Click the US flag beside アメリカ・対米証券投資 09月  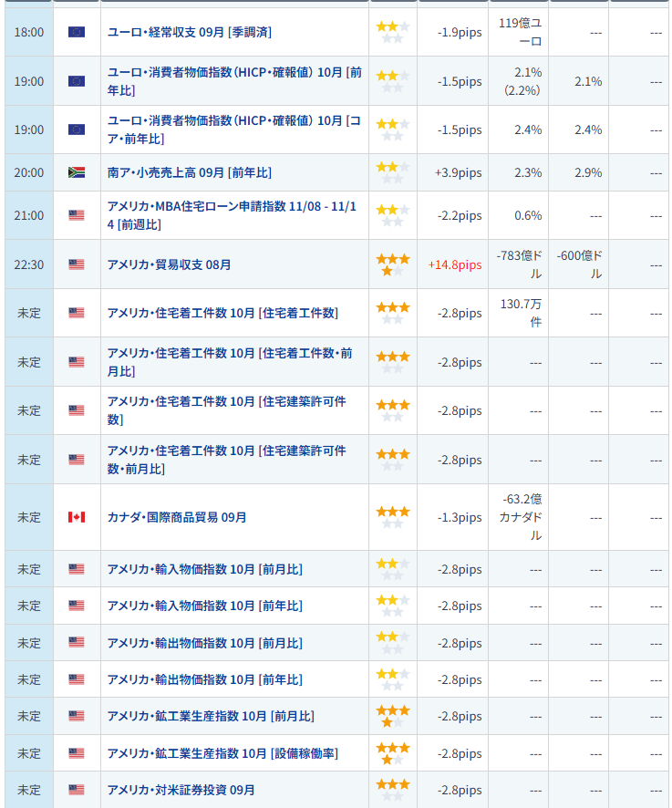point(77,790)
